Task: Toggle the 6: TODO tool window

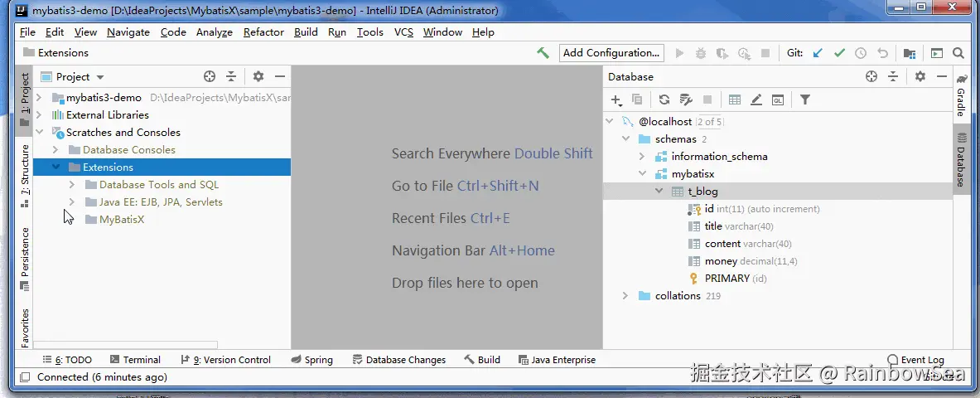Action: 67,360
